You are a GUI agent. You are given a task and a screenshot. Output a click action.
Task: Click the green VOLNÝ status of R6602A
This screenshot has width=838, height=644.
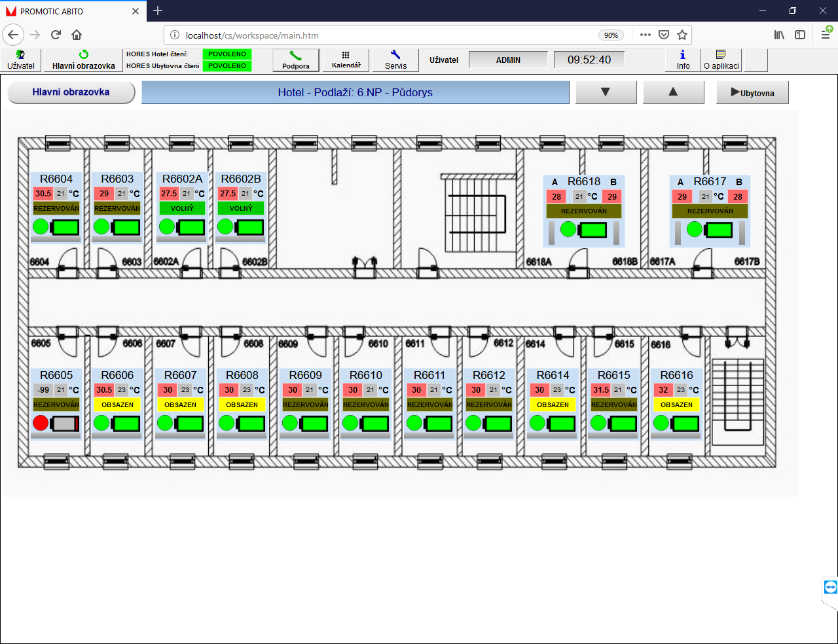pyautogui.click(x=182, y=208)
